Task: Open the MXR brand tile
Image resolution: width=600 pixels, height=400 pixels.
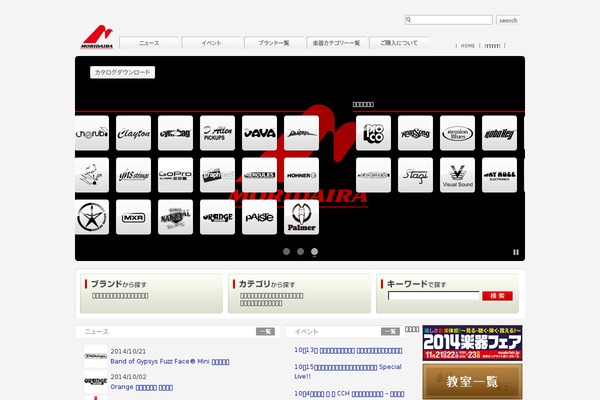Action: [x=133, y=217]
